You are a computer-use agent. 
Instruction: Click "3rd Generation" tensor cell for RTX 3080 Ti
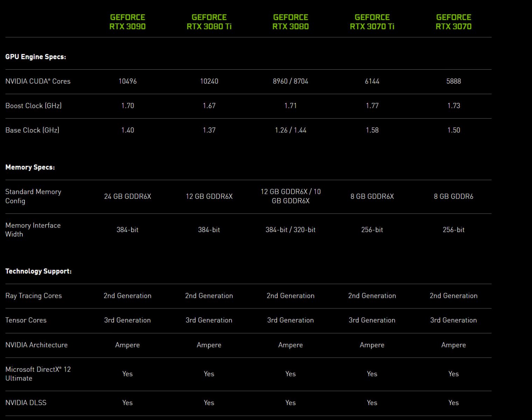tap(209, 320)
